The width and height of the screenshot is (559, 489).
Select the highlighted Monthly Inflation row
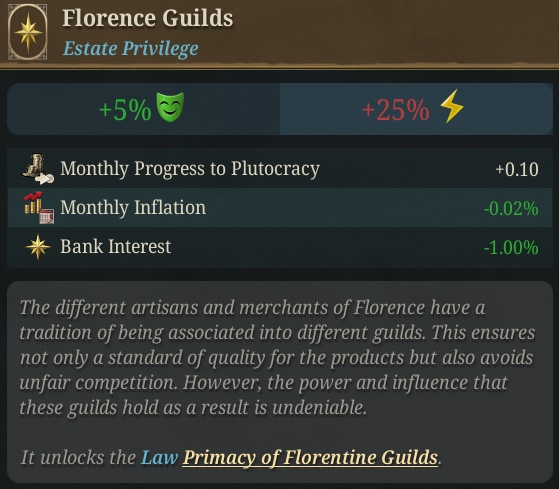pyautogui.click(x=280, y=208)
